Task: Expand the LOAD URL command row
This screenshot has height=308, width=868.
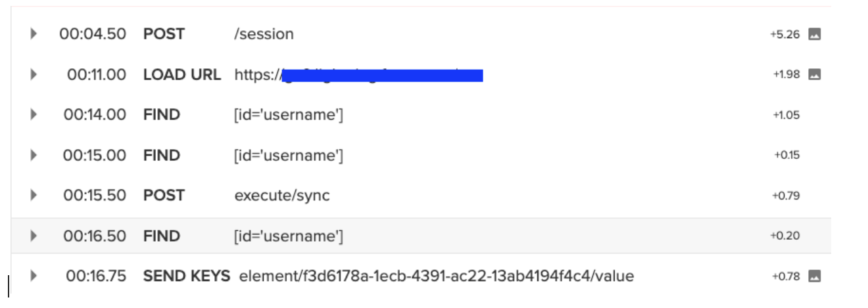Action: (x=34, y=75)
